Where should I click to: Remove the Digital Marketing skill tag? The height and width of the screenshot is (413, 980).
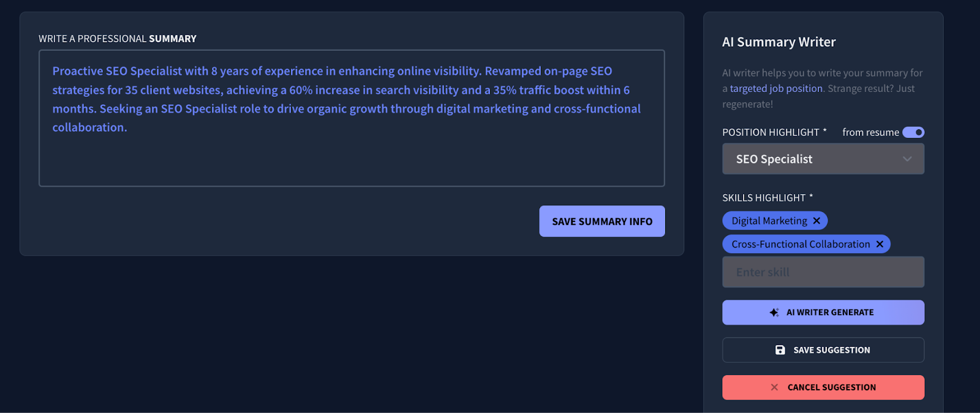click(x=817, y=220)
